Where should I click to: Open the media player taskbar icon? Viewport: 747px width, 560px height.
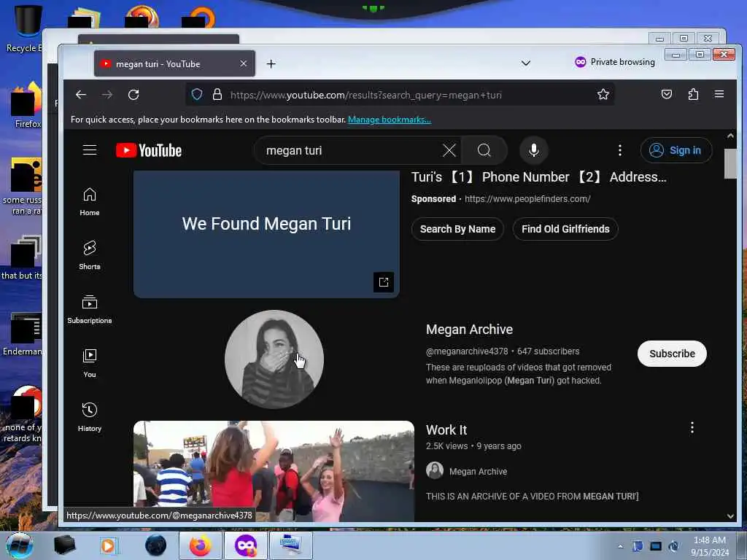[x=109, y=545]
